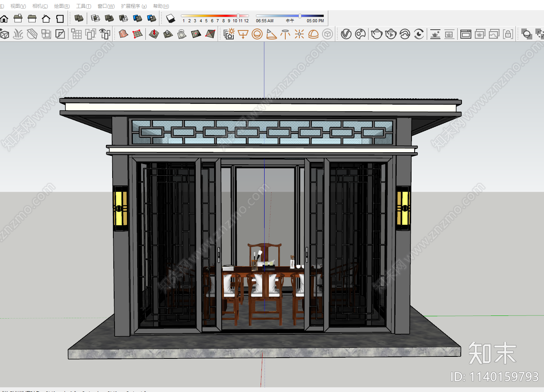The height and width of the screenshot is (392, 544).
Task: Open the 工具(T) menu
Action: point(84,6)
